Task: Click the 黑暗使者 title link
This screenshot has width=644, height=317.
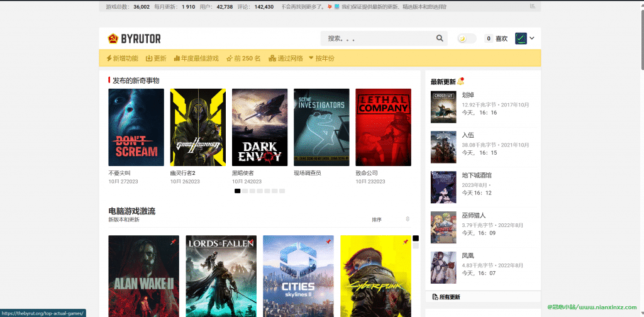Action: [243, 174]
